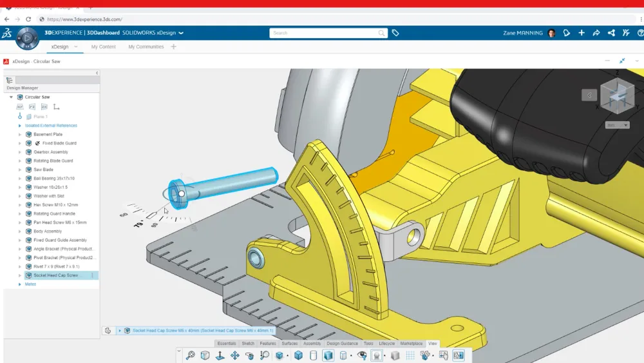This screenshot has height=363, width=644.
Task: Expand Isolated External References
Action: tap(20, 125)
